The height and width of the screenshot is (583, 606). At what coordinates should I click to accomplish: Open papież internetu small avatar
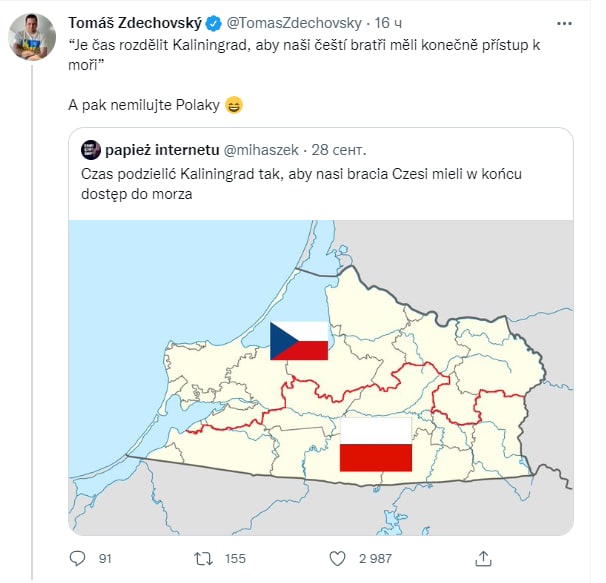(91, 150)
